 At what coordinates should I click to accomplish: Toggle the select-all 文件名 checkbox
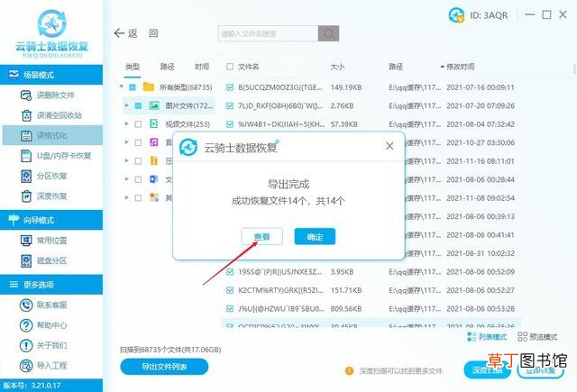pos(230,67)
